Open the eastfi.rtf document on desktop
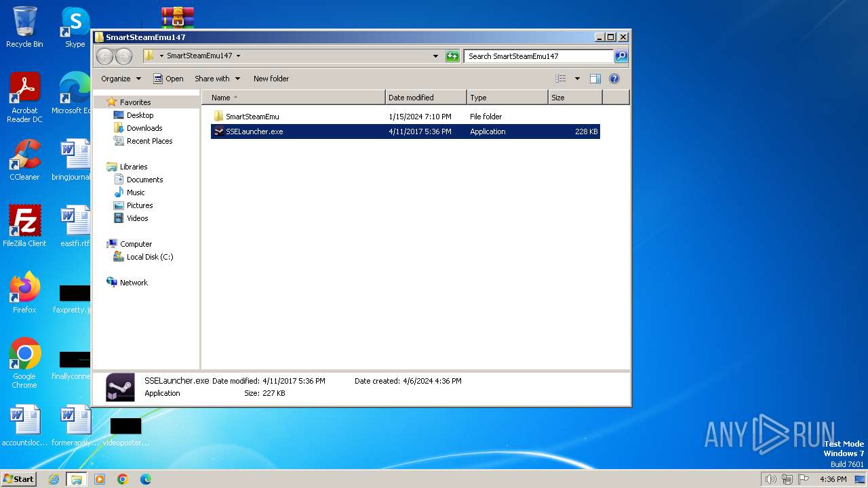 75,226
